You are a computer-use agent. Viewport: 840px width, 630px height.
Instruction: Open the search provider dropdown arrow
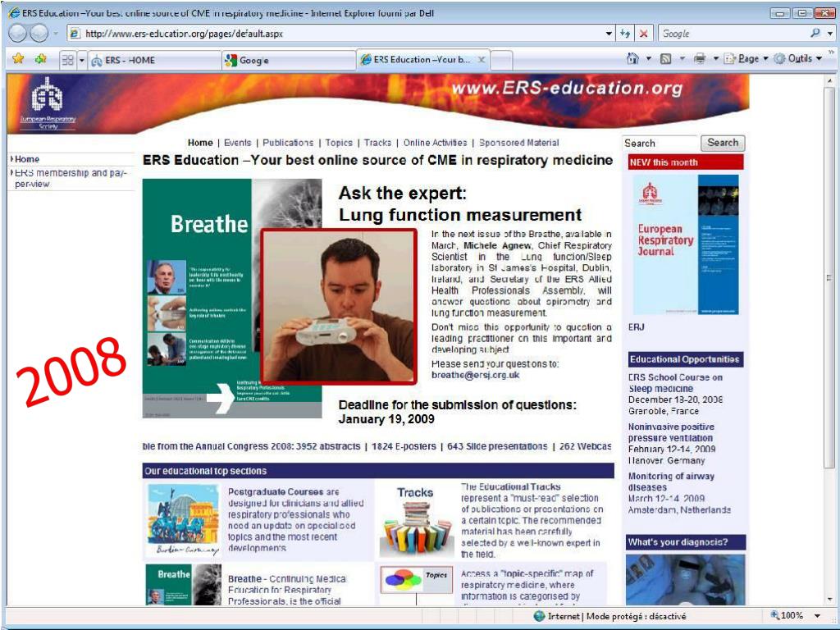coord(830,33)
